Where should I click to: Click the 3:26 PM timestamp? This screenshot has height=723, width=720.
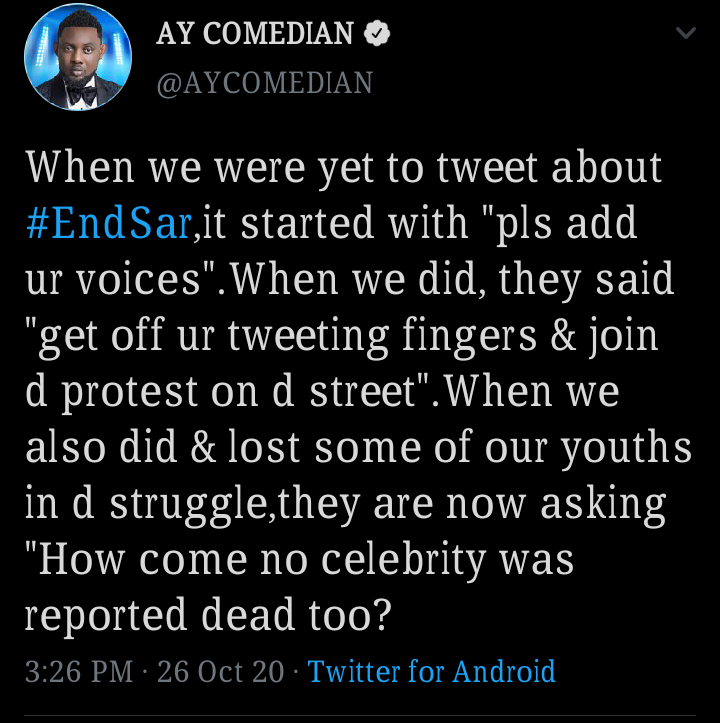(x=79, y=671)
